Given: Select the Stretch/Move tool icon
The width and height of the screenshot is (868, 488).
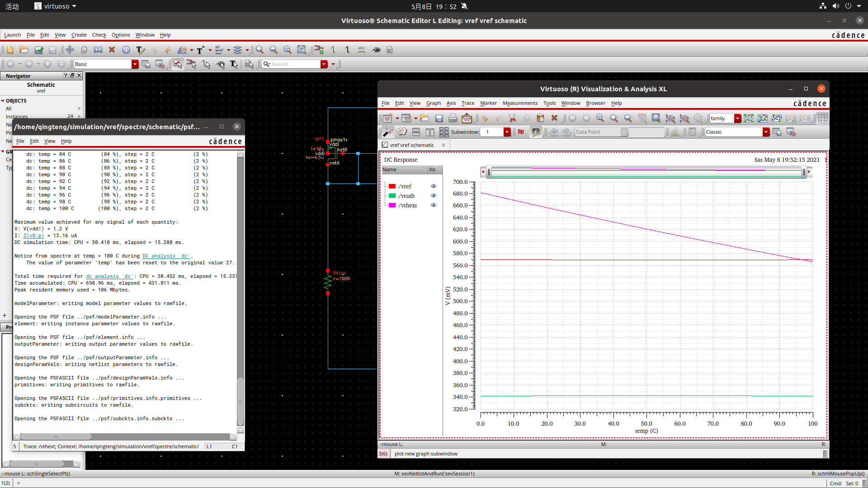Looking at the screenshot, I should coord(70,50).
